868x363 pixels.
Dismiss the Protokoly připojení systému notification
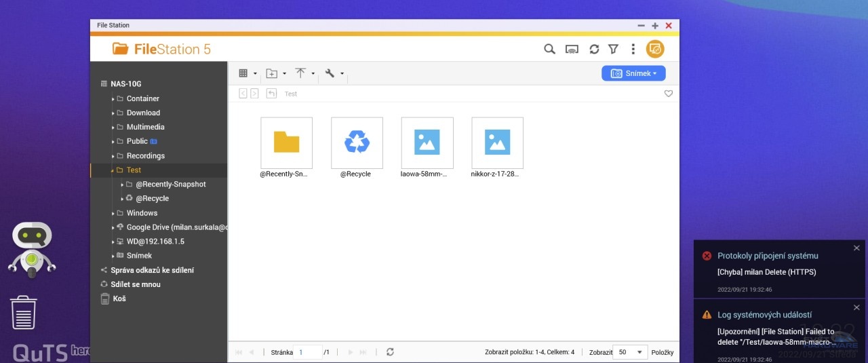[856, 248]
